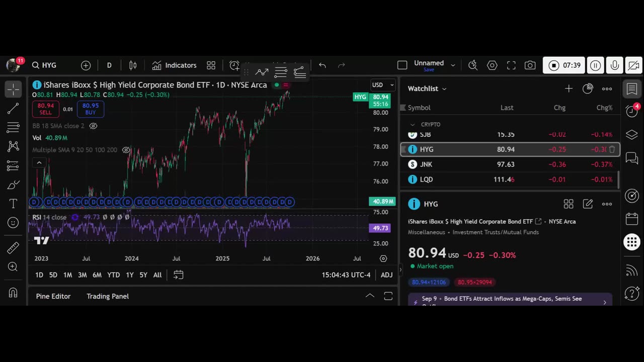Open the candlestick chart style selector
The width and height of the screenshot is (644, 362).
coord(133,65)
